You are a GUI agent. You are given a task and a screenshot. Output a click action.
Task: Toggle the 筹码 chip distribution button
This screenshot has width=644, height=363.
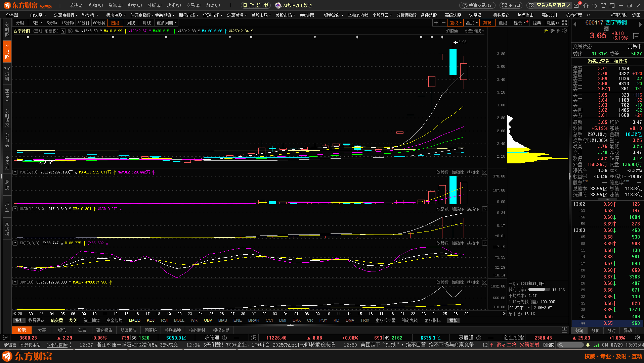click(487, 23)
